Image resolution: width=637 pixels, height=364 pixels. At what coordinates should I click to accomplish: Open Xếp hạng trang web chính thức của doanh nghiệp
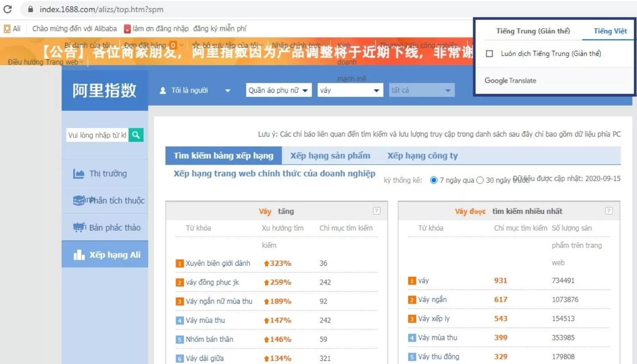pos(274,173)
